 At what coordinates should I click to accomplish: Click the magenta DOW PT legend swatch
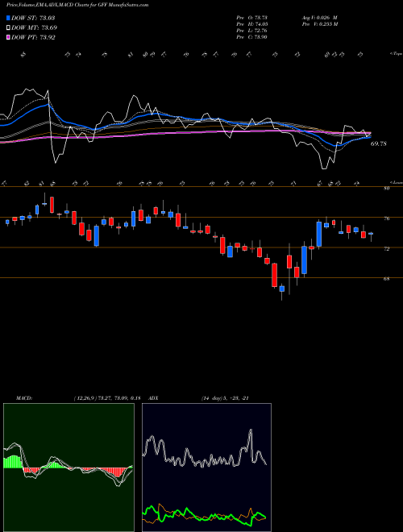(x=8, y=37)
